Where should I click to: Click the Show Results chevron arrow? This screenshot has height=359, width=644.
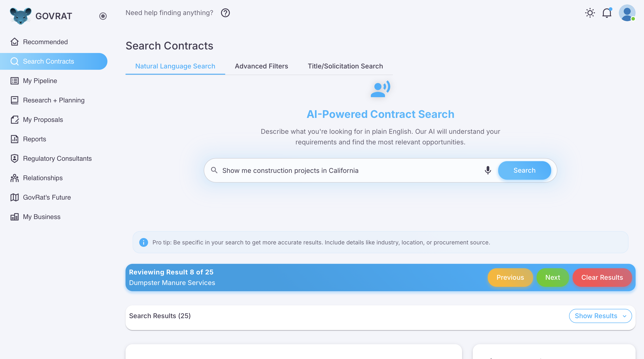coord(624,316)
